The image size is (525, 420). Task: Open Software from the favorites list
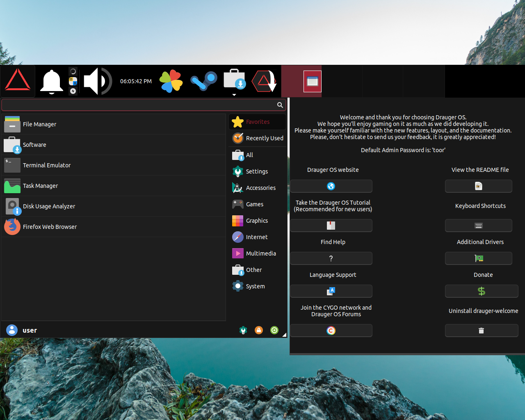(114, 145)
